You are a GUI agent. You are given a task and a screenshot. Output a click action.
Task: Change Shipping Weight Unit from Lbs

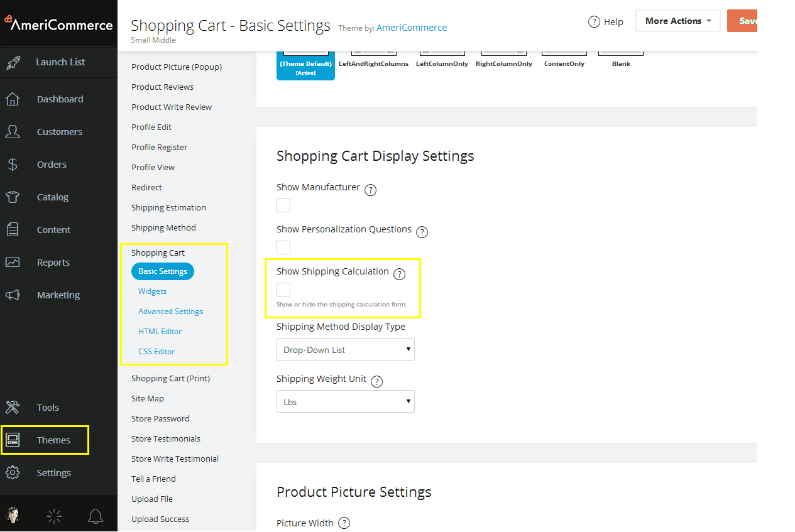tap(345, 401)
